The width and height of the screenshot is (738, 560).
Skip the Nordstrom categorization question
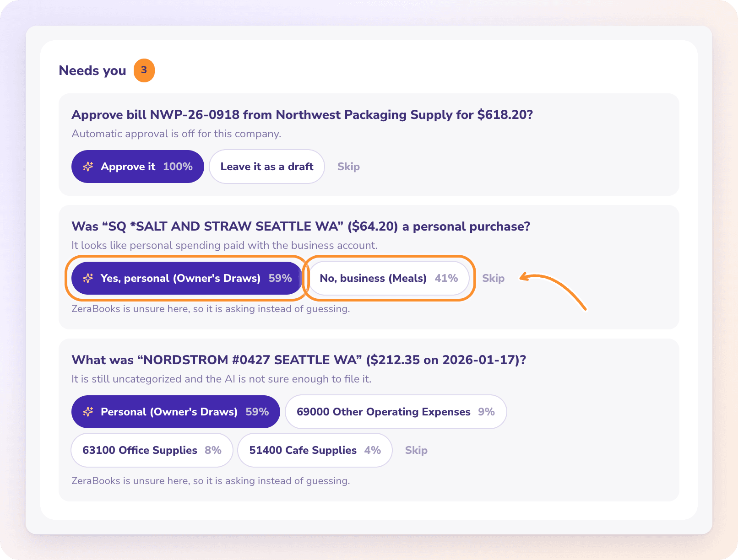click(416, 450)
